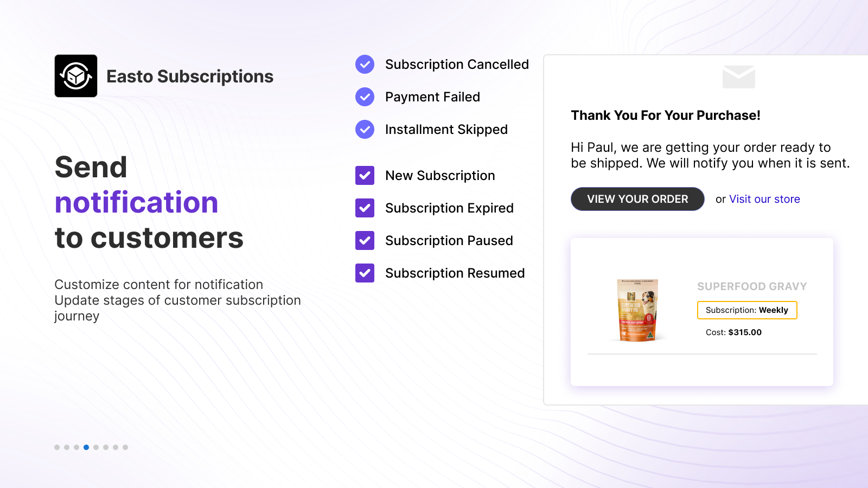Jump to the last carousel dot
Image resolution: width=868 pixels, height=488 pixels.
coord(125,447)
